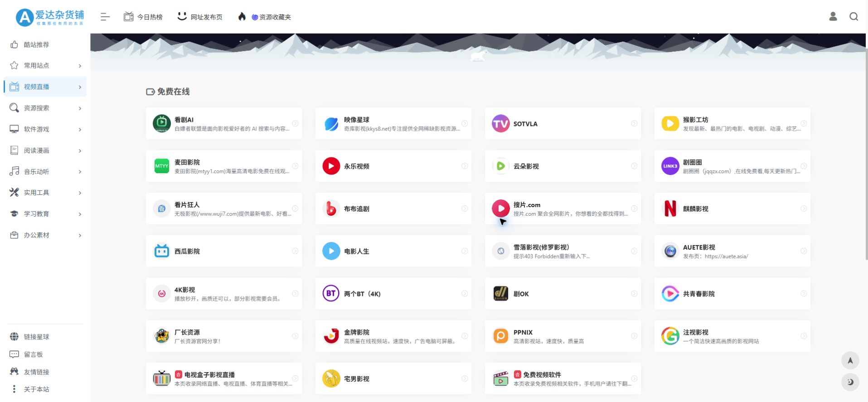Click the 看剧AI site icon

tap(162, 123)
